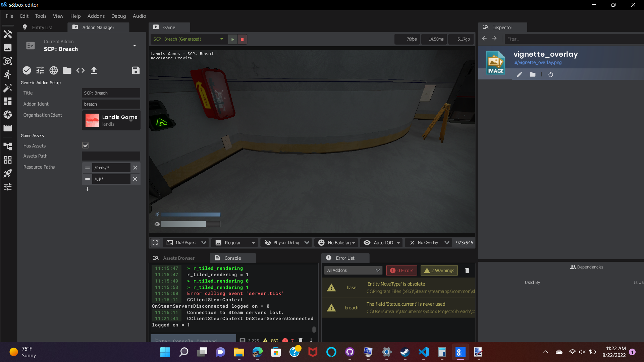Image resolution: width=644 pixels, height=362 pixels.
Task: Open the Current Addon dropdown
Action: click(135, 46)
